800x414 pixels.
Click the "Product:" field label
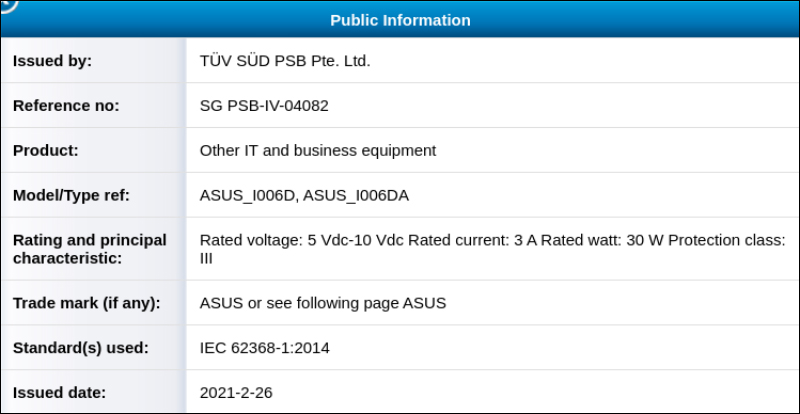[45, 150]
